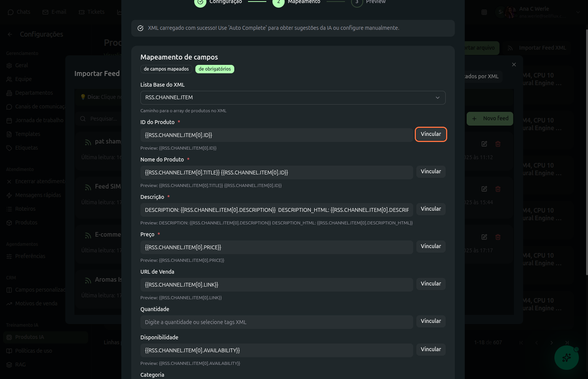Click the Importar Feed XML button
The image size is (588, 379).
537,48
